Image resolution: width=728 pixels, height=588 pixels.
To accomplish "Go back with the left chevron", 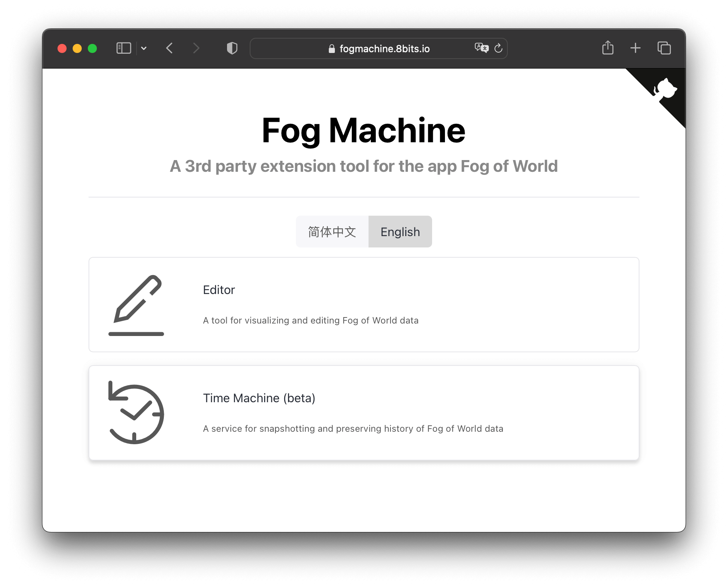I will pyautogui.click(x=170, y=48).
